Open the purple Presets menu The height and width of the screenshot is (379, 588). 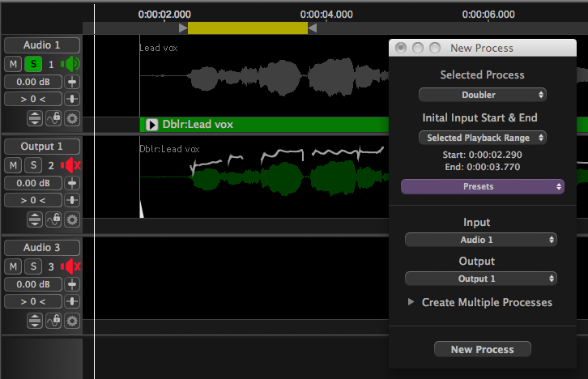point(482,186)
